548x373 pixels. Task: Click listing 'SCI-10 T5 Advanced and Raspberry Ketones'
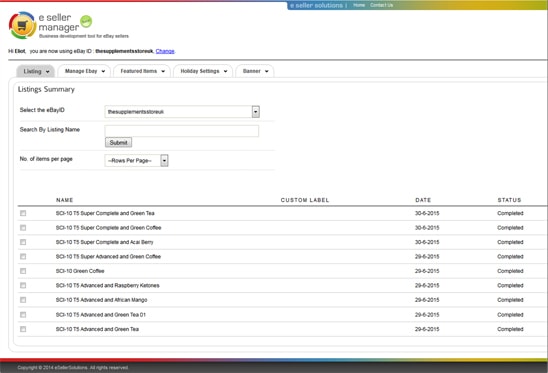pyautogui.click(x=108, y=285)
